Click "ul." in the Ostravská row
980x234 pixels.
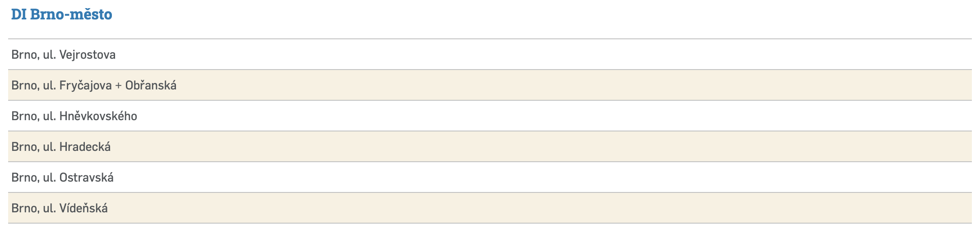pos(49,178)
